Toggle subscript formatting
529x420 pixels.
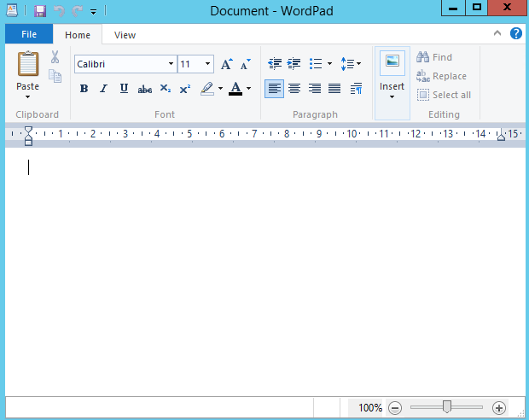tap(166, 89)
